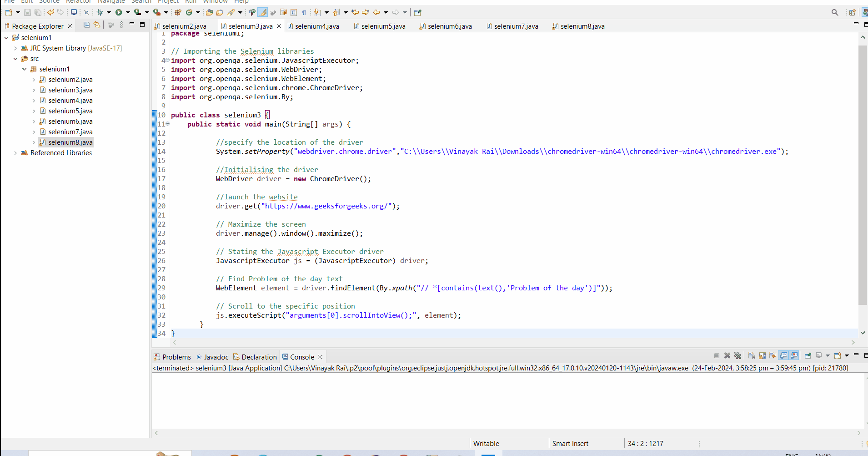Minimize the Package Explorer panel
868x456 pixels.
click(x=132, y=24)
